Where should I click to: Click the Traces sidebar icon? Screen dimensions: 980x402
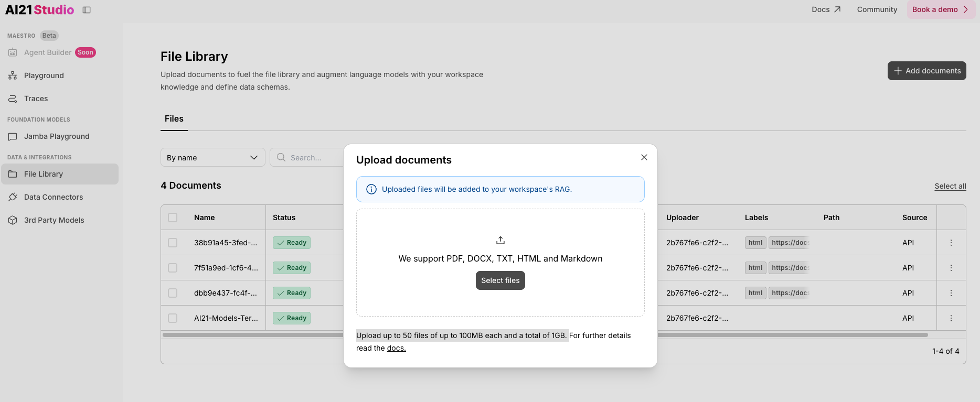pos(13,99)
